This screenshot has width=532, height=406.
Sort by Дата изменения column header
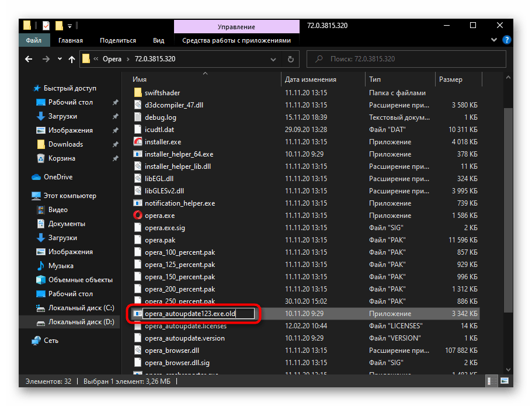[311, 79]
